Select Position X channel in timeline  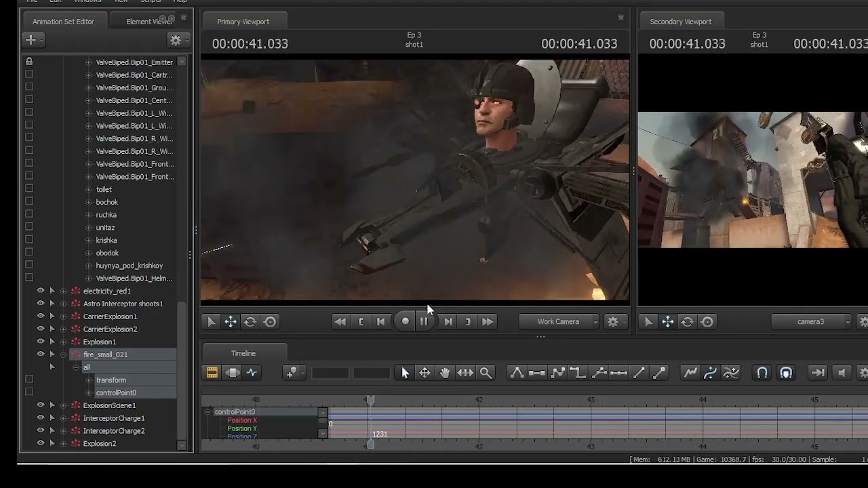(242, 420)
